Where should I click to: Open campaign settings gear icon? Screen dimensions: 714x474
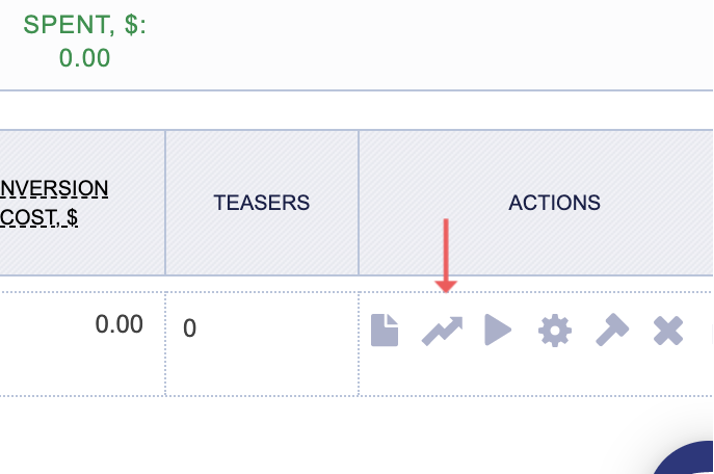pyautogui.click(x=554, y=330)
